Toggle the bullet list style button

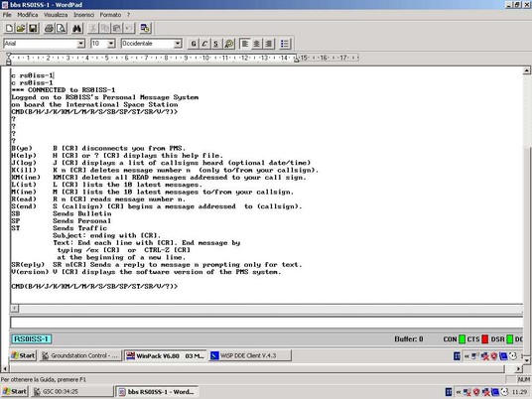[285, 44]
